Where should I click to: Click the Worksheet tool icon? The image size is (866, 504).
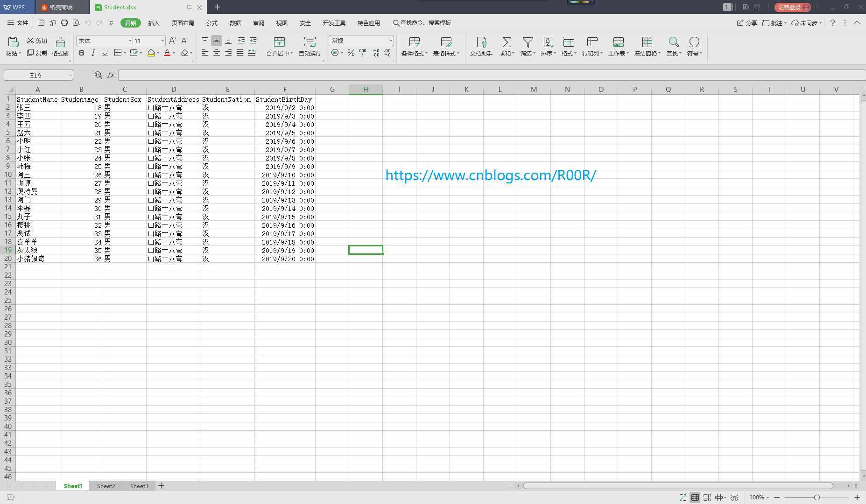(618, 42)
